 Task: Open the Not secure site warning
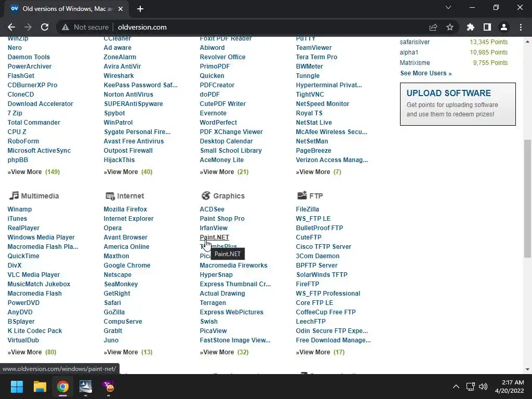tap(85, 27)
